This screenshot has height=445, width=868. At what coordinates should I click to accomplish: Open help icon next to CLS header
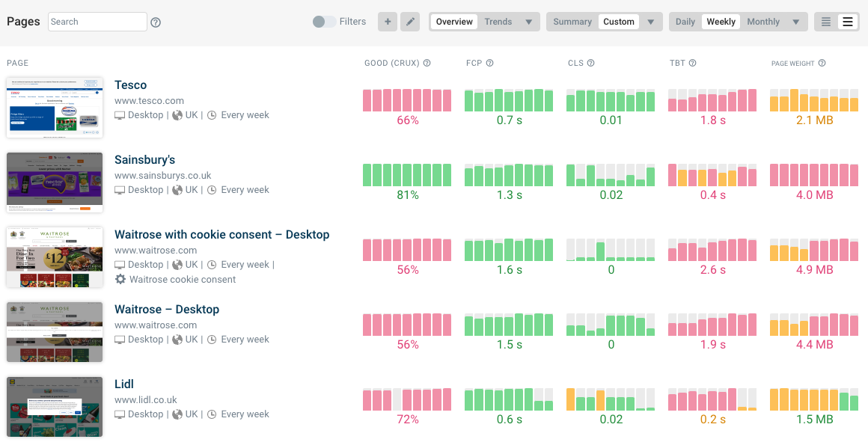click(x=590, y=63)
